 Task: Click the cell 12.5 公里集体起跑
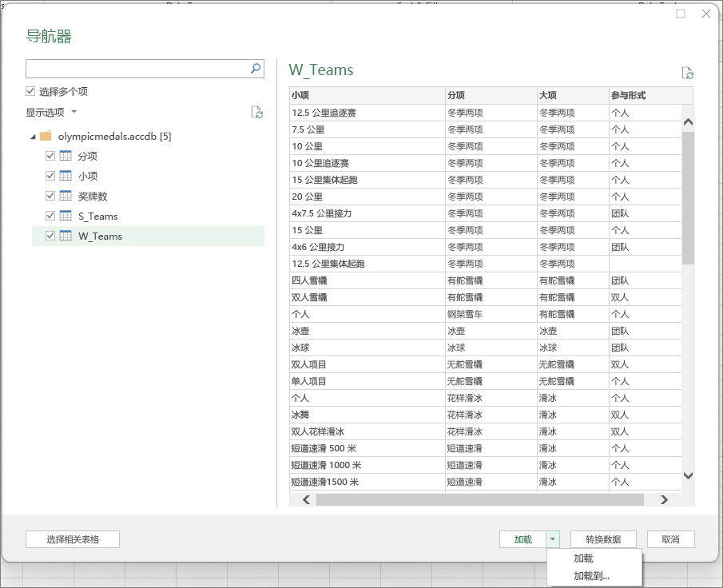[367, 264]
